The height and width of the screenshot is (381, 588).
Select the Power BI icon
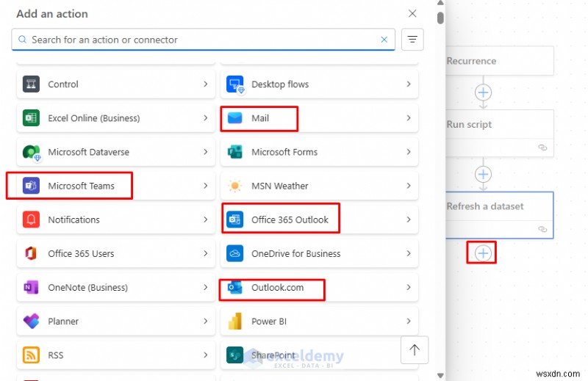[x=234, y=322]
